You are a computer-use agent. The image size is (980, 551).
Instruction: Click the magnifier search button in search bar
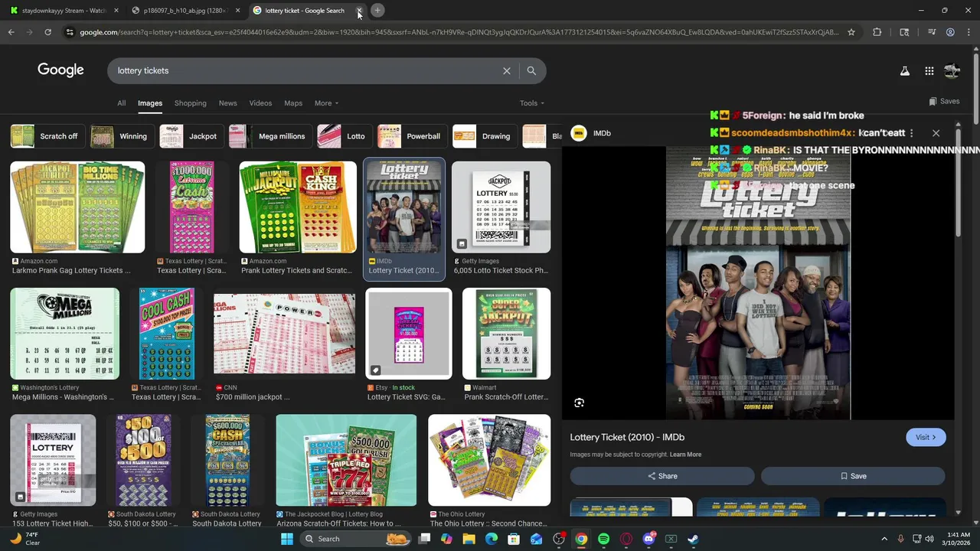(531, 70)
